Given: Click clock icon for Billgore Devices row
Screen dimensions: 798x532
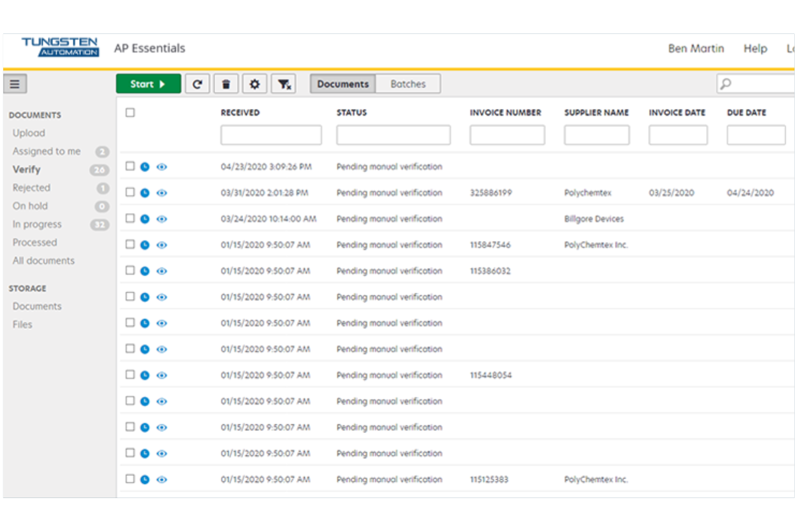Looking at the screenshot, I should click(145, 219).
